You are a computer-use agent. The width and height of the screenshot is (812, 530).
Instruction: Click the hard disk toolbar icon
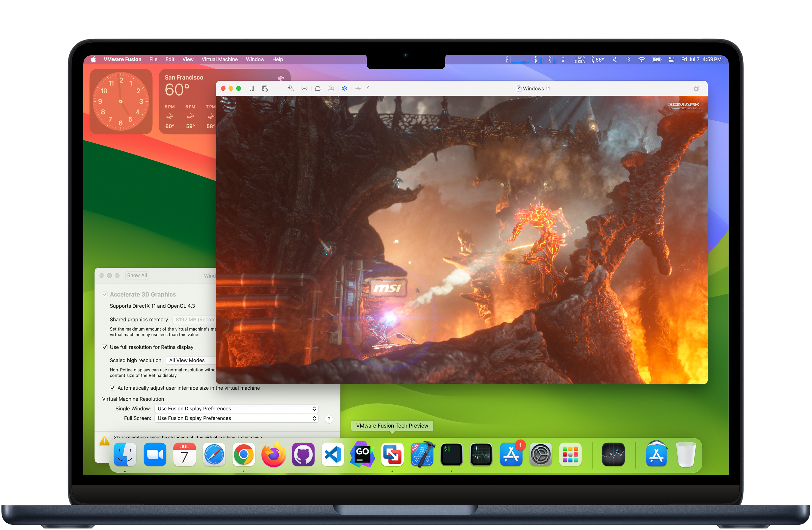coord(318,88)
